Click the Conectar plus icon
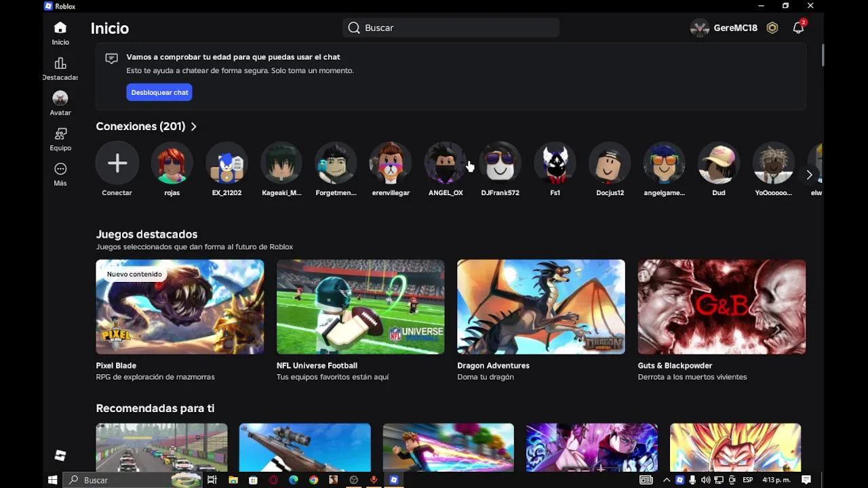The width and height of the screenshot is (868, 488). tap(117, 163)
